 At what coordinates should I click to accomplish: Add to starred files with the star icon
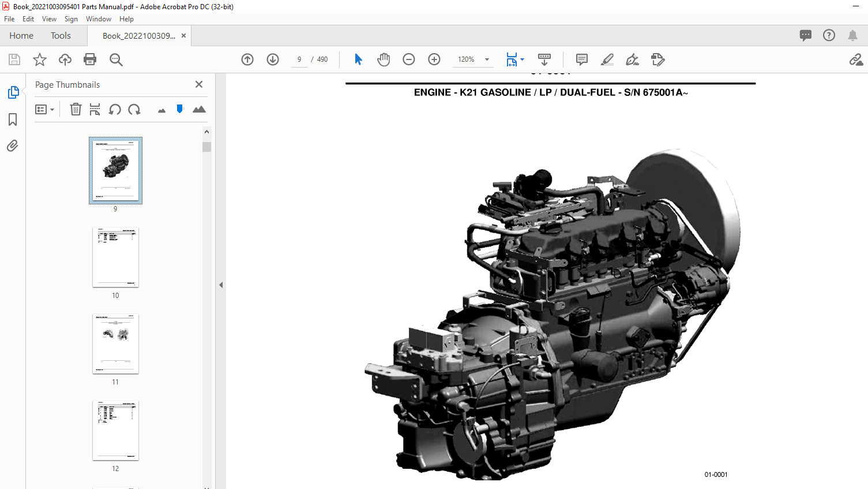(40, 59)
